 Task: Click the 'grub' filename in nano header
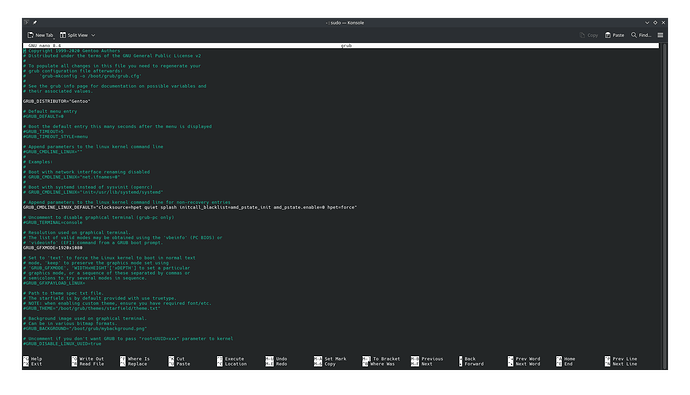[x=346, y=46]
